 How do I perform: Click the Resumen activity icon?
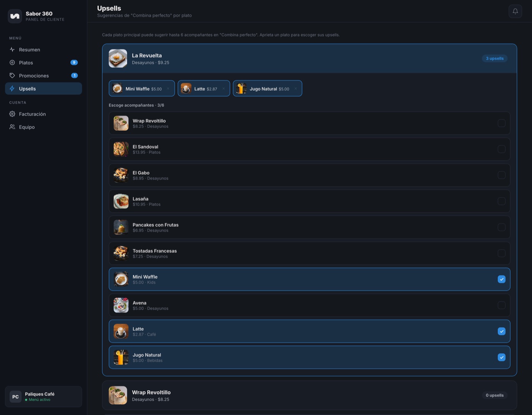click(12, 49)
